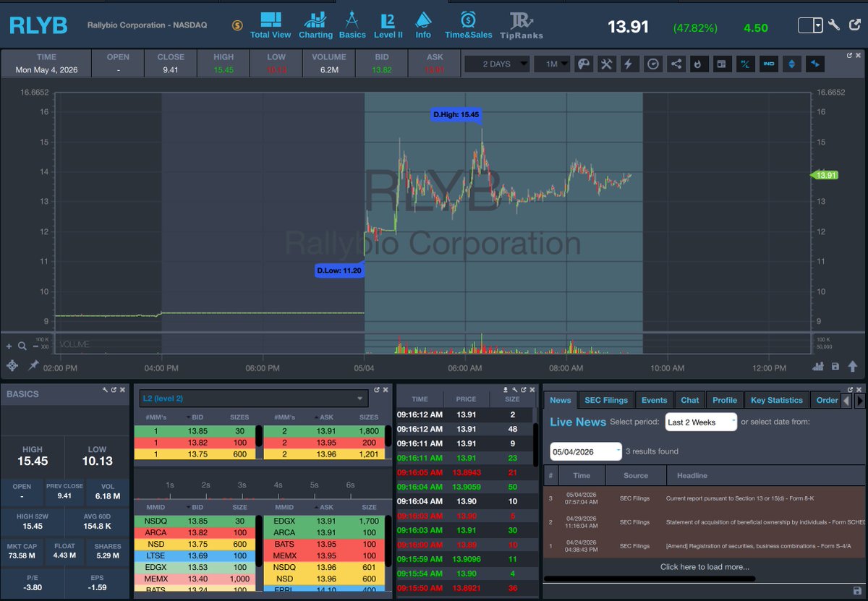The width and height of the screenshot is (868, 601).
Task: Open chart drawing tools
Action: [x=606, y=64]
